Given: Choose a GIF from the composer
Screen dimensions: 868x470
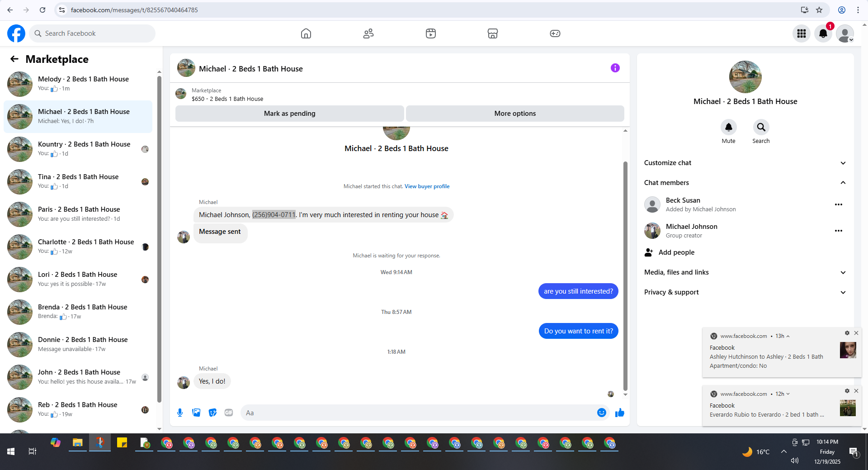Looking at the screenshot, I should (x=229, y=413).
